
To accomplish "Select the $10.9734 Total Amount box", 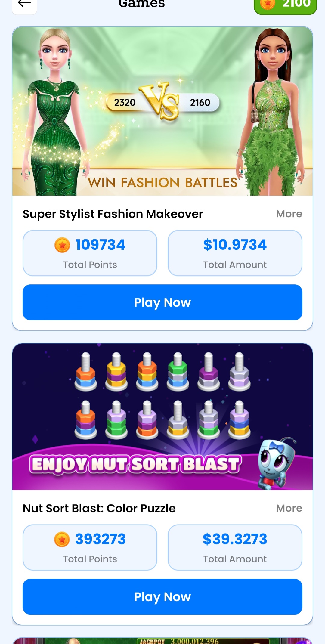I will point(235,253).
